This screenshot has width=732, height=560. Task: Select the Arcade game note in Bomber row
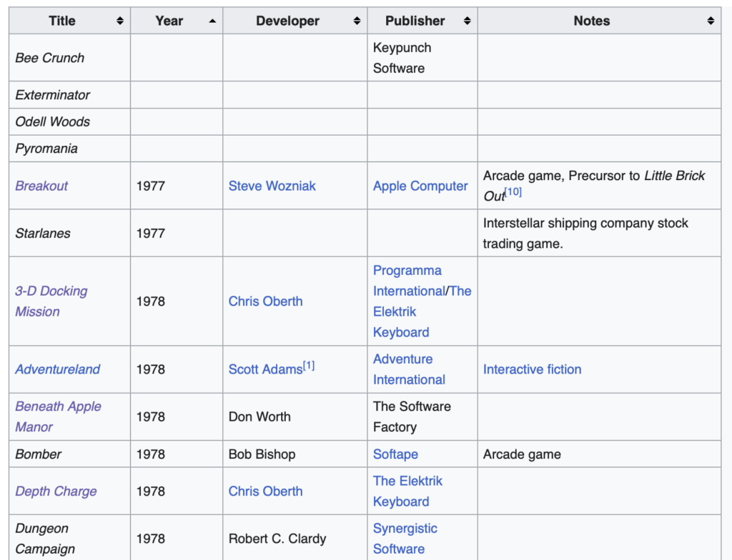(x=522, y=454)
